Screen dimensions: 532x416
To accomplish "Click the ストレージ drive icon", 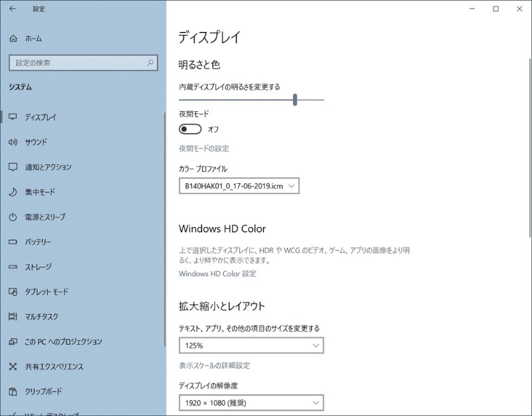I will point(13,267).
